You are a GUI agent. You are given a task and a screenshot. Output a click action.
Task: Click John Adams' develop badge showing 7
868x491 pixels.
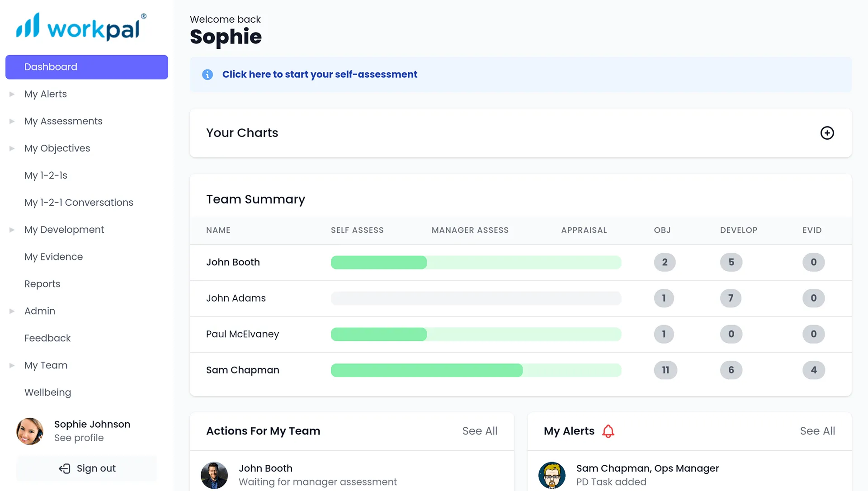731,298
